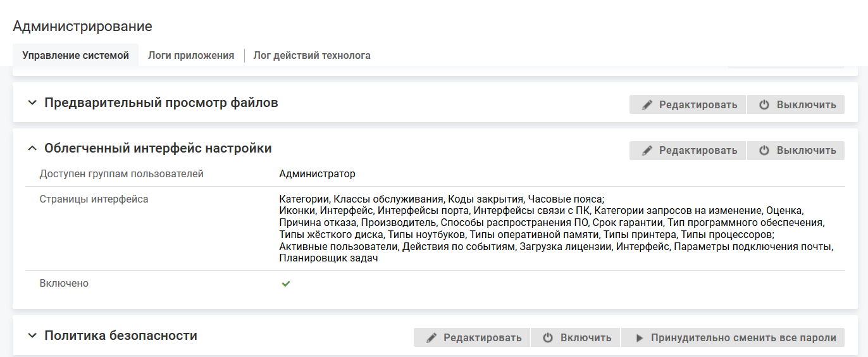The height and width of the screenshot is (357, 868).
Task: Go to Лог действий технолога tab
Action: point(312,56)
